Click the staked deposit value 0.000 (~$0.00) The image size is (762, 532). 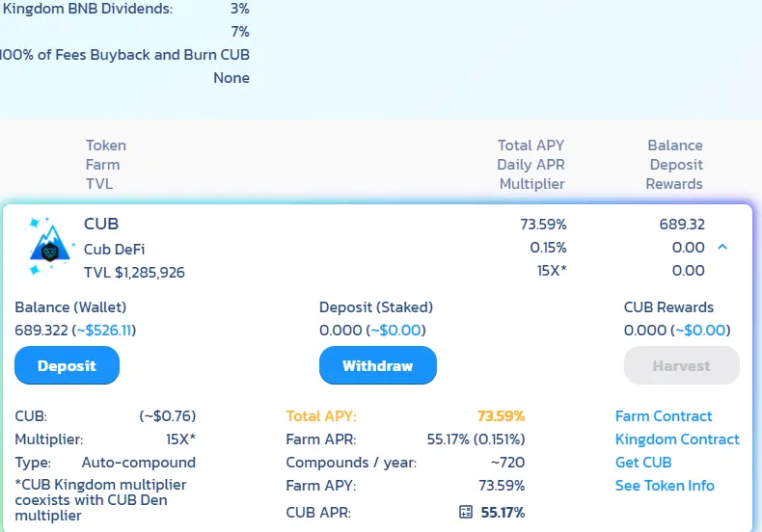pos(372,330)
